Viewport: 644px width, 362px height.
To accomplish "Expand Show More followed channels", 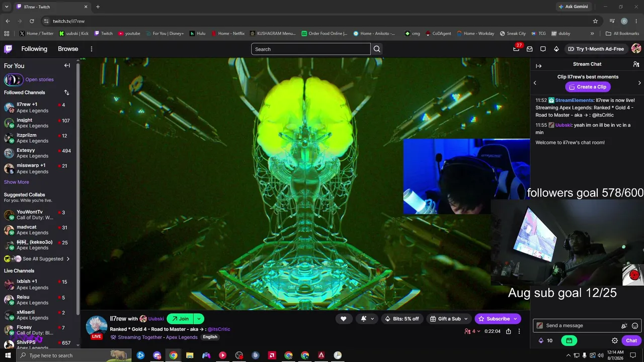I will point(17,182).
